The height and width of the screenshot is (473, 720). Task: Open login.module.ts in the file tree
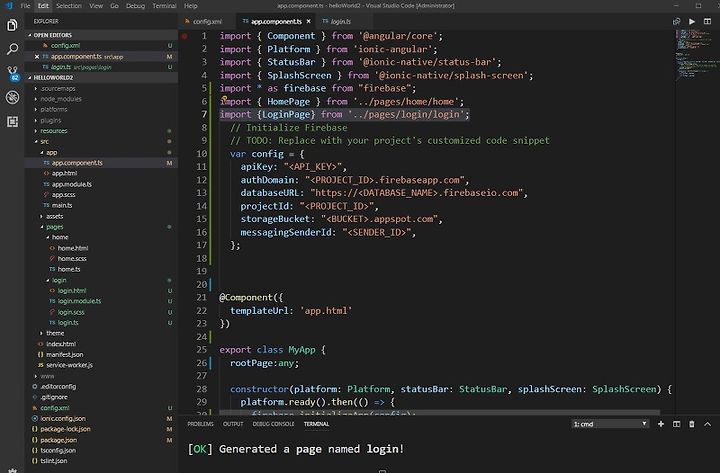tap(79, 301)
